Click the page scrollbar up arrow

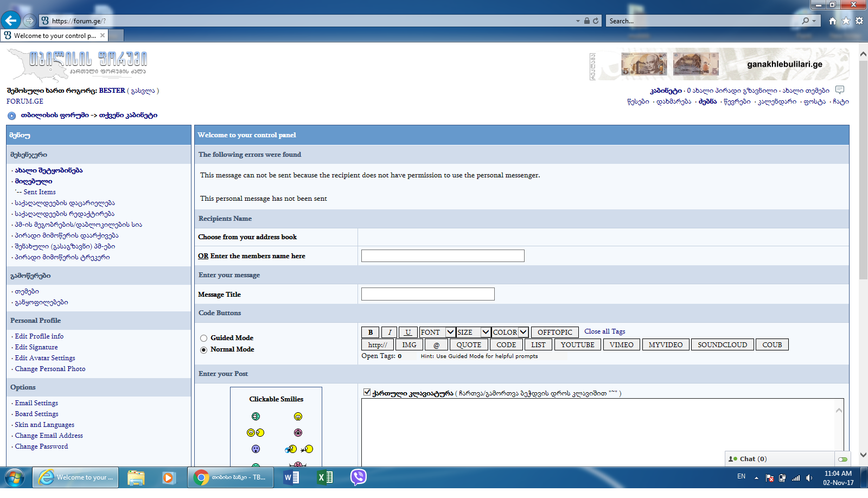[x=863, y=54]
